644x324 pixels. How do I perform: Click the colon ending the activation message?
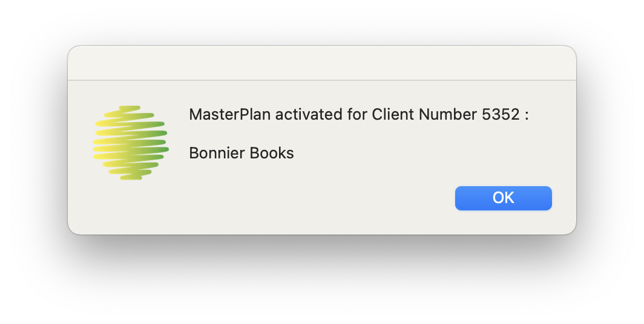527,115
